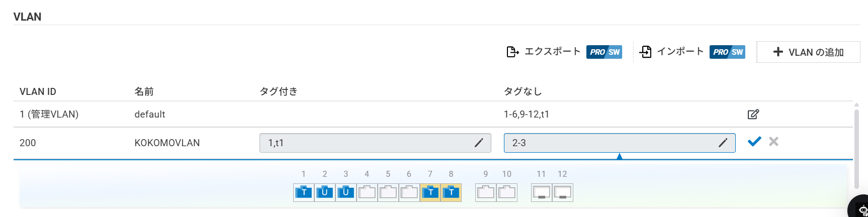The image size is (868, 217).
Task: Click pencil icon in untagged ports field
Action: (723, 143)
